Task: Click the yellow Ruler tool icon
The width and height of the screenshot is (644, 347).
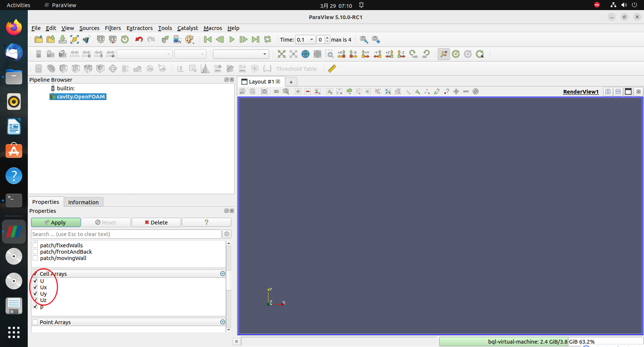Action: 332,69
